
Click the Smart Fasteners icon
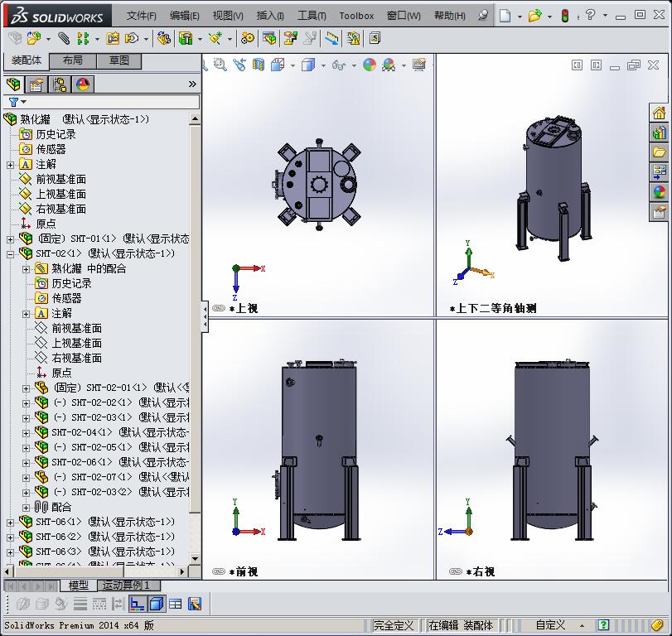(x=114, y=39)
